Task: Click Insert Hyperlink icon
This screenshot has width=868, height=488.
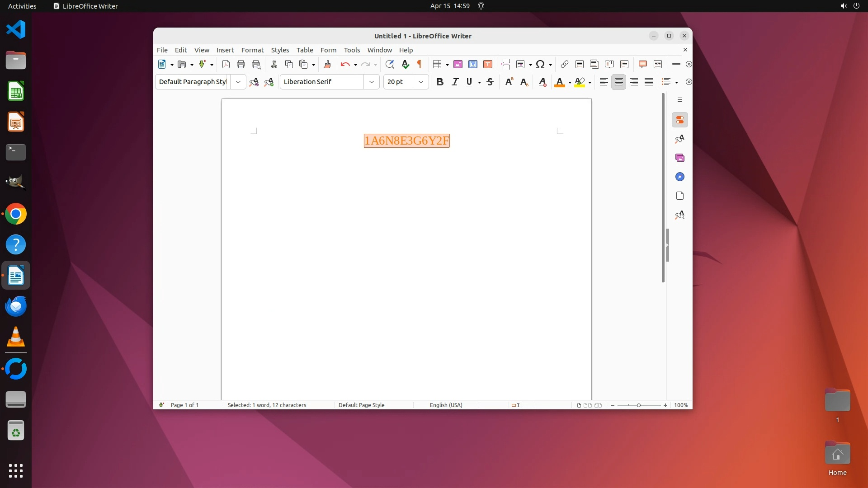Action: [x=565, y=65]
